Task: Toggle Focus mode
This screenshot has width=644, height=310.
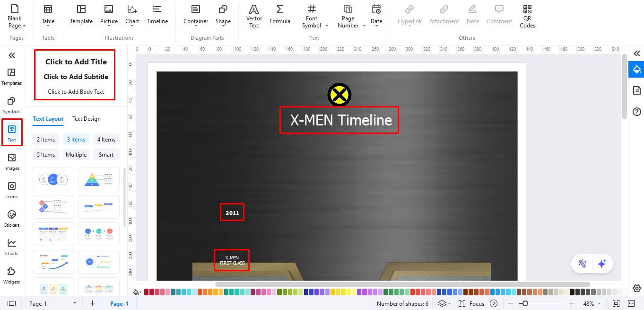Action: (471, 303)
